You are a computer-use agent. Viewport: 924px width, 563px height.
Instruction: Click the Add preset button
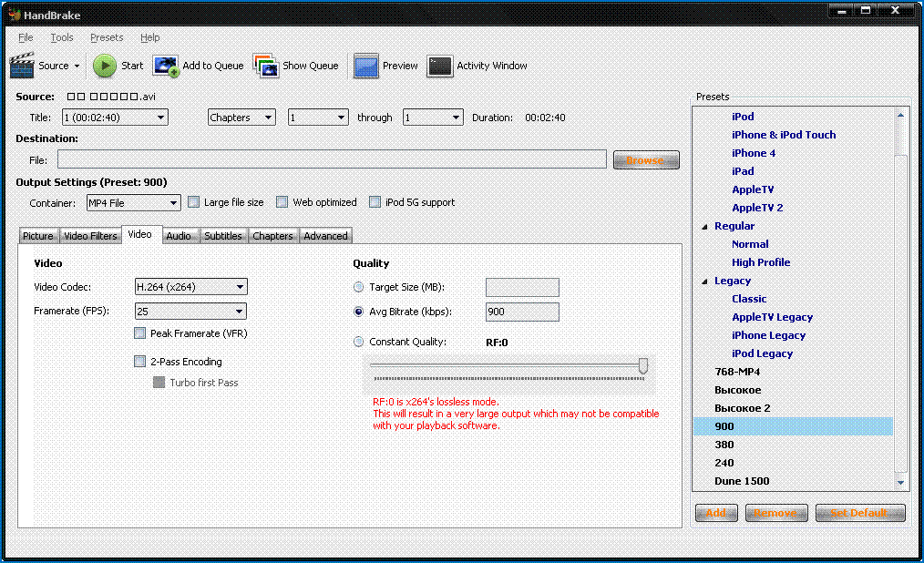pyautogui.click(x=716, y=513)
